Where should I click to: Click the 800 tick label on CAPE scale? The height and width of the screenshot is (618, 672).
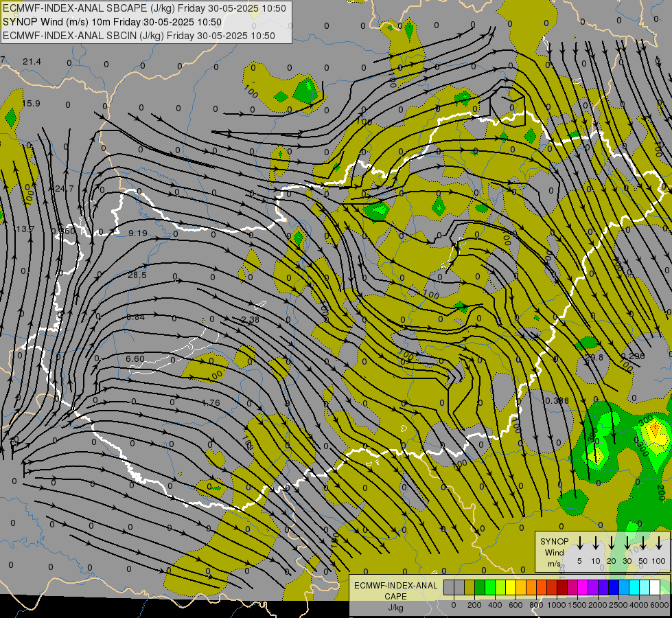pos(536,605)
